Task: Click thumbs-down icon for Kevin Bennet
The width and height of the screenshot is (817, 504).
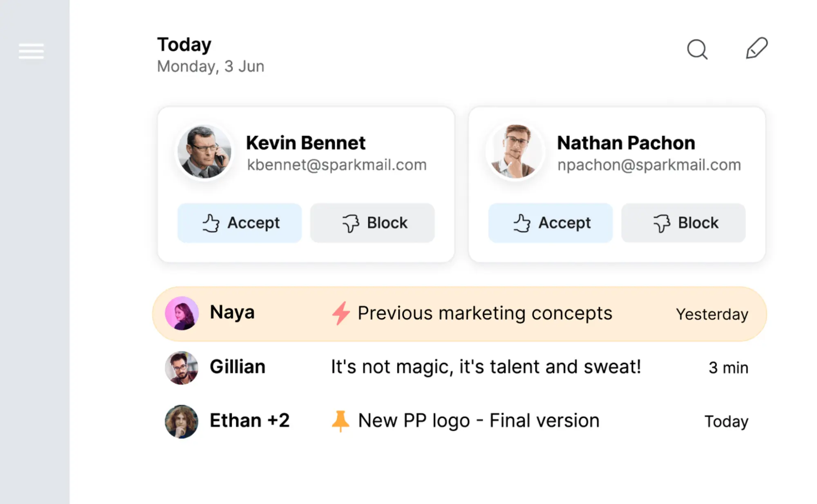Action: 351,223
